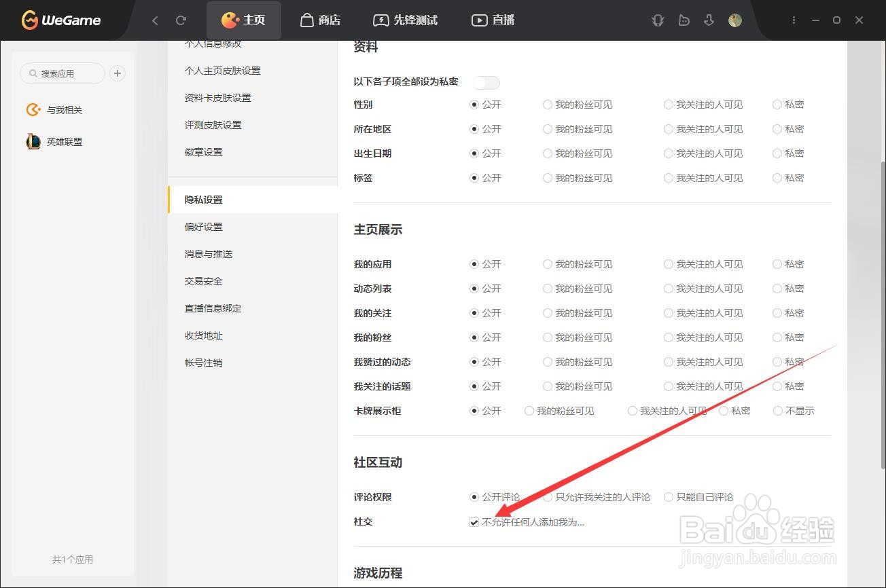886x588 pixels.
Task: Set 我的应用 to 私密
Action: click(777, 264)
